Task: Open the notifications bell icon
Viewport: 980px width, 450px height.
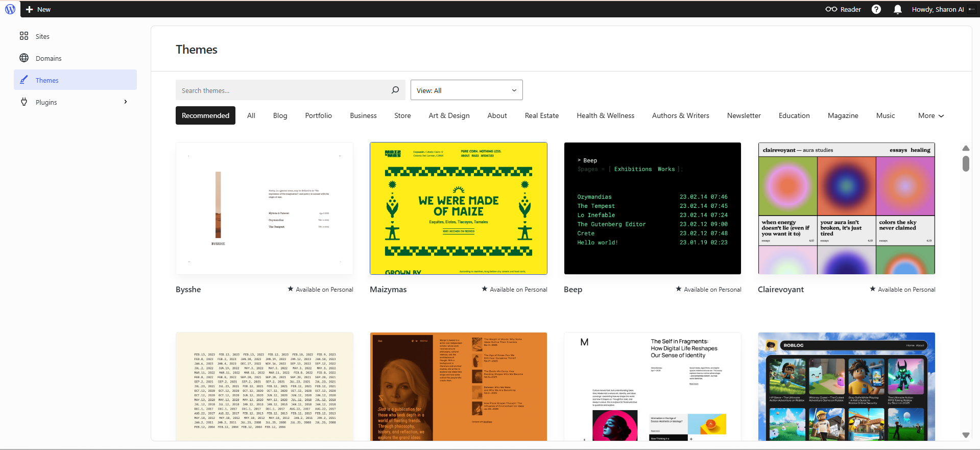Action: tap(897, 9)
